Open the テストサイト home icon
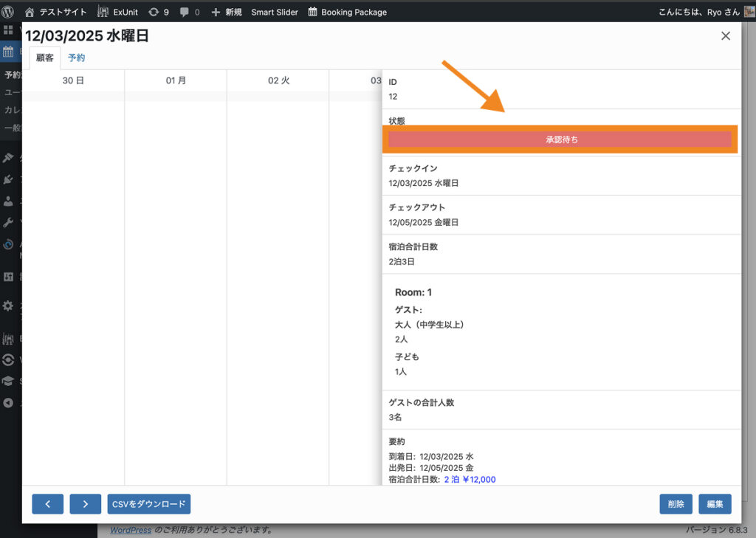 click(30, 12)
